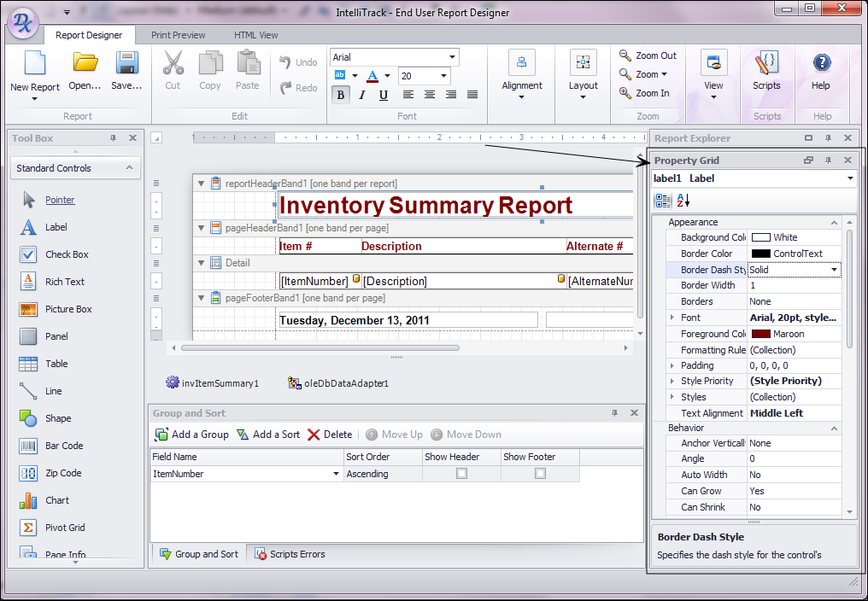Toggle Underline formatting
The image size is (868, 601).
(383, 95)
